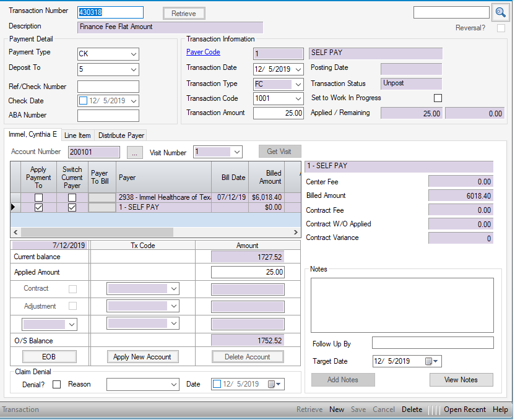Check the claim Denial? checkbox
515x420 pixels.
57,384
